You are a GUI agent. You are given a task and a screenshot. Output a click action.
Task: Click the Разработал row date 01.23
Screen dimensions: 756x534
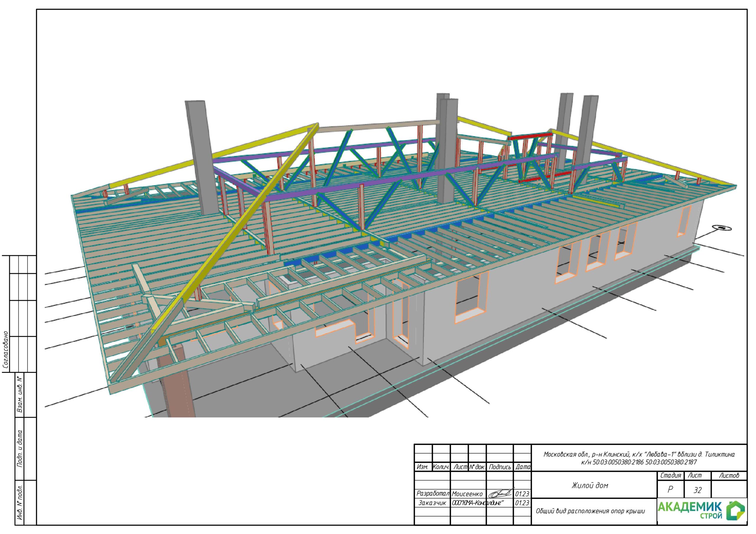[x=522, y=494]
